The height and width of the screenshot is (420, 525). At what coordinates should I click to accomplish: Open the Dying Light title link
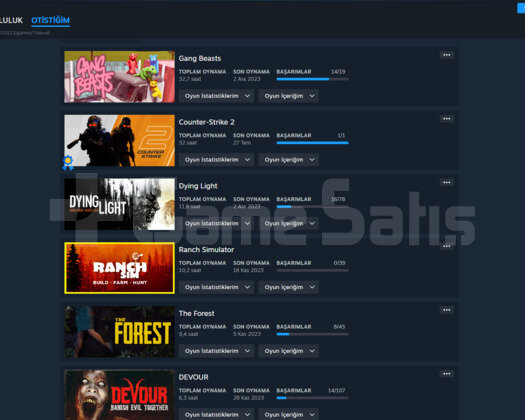tap(198, 186)
